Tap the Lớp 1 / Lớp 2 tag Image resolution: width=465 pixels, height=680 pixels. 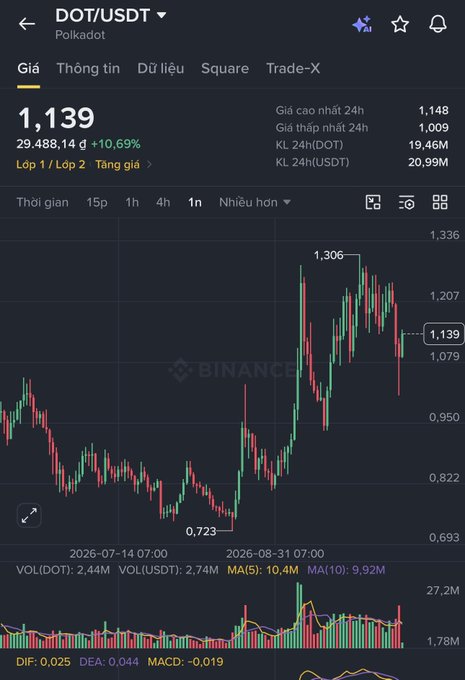(51, 164)
